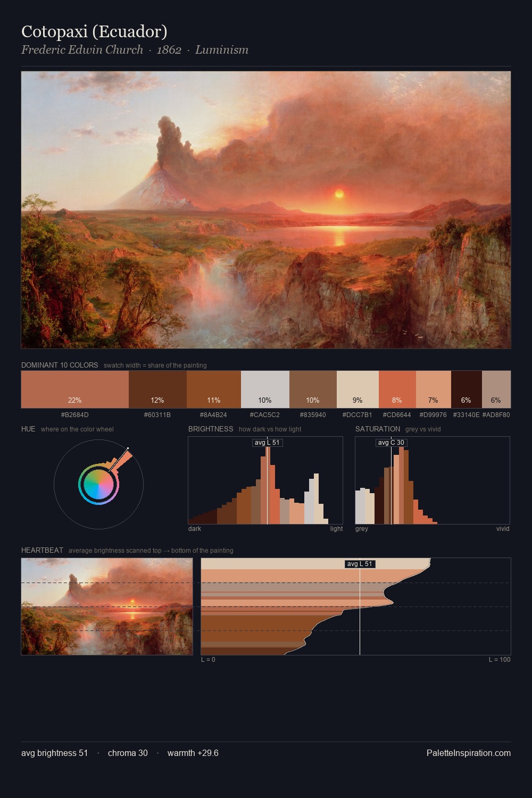Click the 'light' axis label
This screenshot has height=798, width=532.
click(337, 529)
